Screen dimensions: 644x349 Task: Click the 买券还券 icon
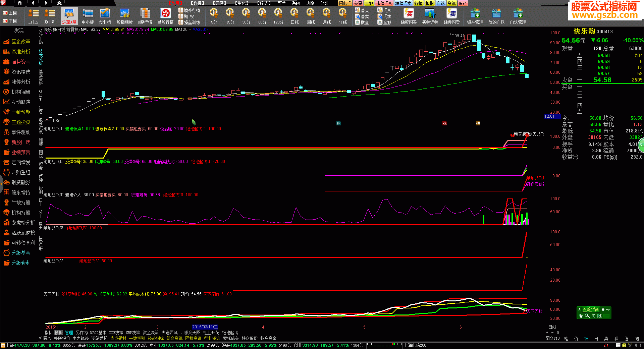click(430, 16)
